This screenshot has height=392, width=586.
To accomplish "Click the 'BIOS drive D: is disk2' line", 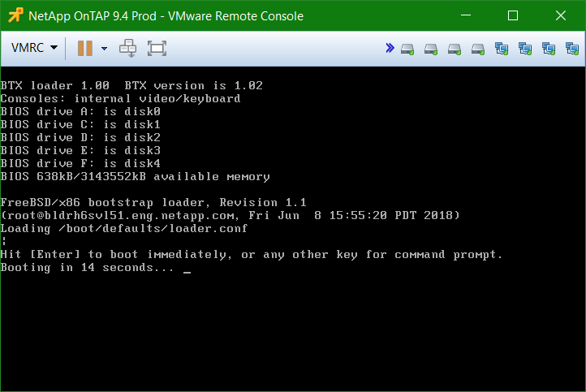I will (x=80, y=137).
